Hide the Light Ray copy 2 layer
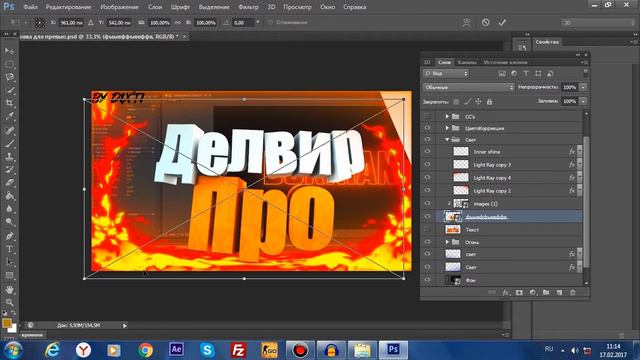The image size is (640, 360). tap(427, 191)
